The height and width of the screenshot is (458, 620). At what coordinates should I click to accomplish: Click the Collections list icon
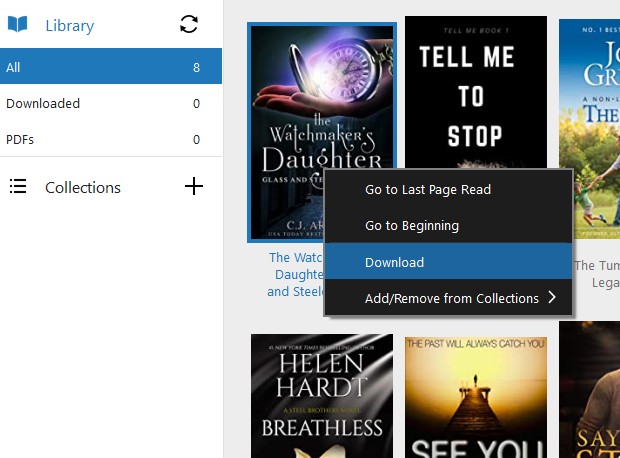click(x=18, y=186)
